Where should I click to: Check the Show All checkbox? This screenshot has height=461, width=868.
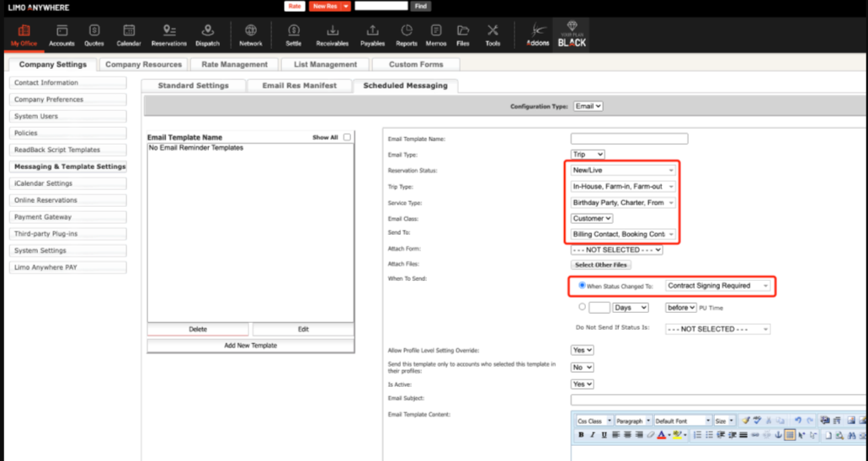point(347,137)
